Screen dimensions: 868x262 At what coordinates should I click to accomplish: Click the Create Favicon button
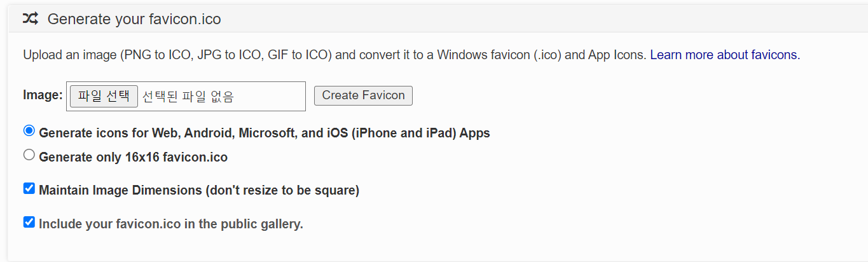point(363,95)
